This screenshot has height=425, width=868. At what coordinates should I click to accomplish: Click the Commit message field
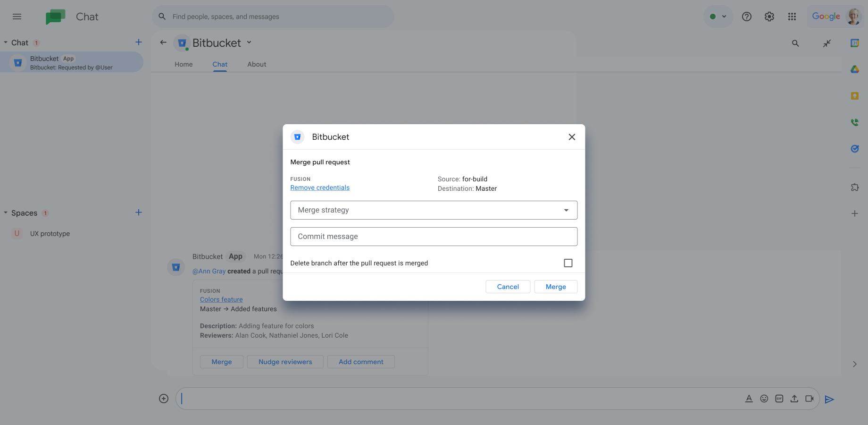pyautogui.click(x=434, y=237)
